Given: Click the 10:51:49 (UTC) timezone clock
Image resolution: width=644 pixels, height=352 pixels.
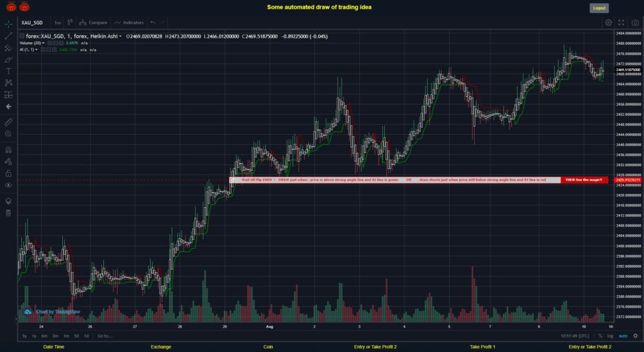Looking at the screenshot, I should pyautogui.click(x=575, y=336).
